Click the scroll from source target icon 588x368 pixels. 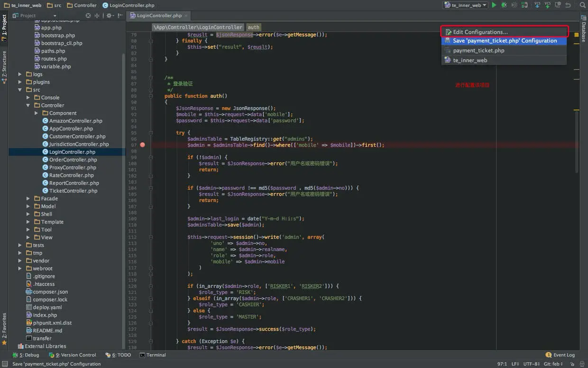pos(88,16)
